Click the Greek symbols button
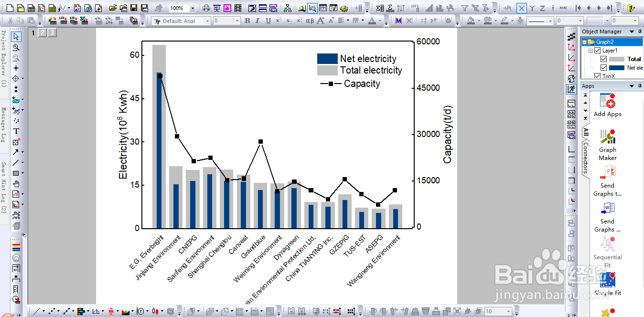This screenshot has width=644, height=317. coord(310,21)
